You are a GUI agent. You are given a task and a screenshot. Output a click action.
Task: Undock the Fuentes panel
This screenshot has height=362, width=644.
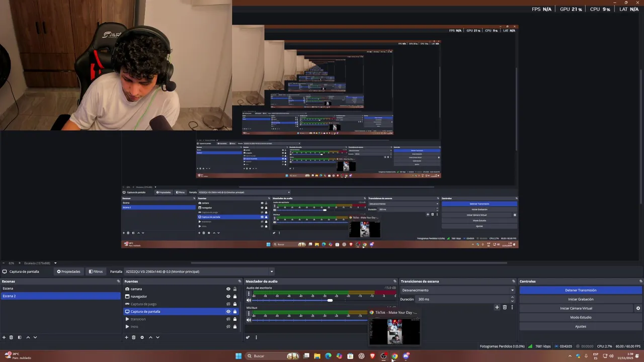pos(239,282)
